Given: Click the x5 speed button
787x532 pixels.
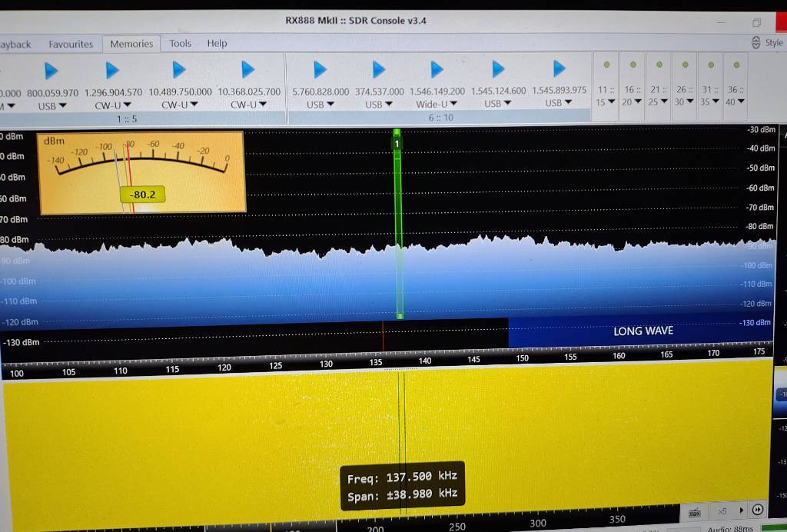Looking at the screenshot, I should [x=722, y=510].
